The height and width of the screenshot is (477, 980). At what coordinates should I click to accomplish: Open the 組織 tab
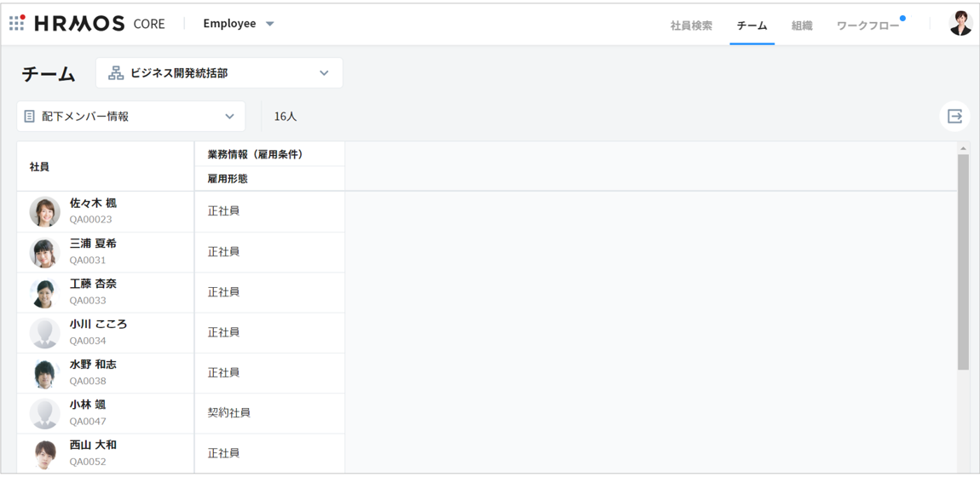pos(802,26)
